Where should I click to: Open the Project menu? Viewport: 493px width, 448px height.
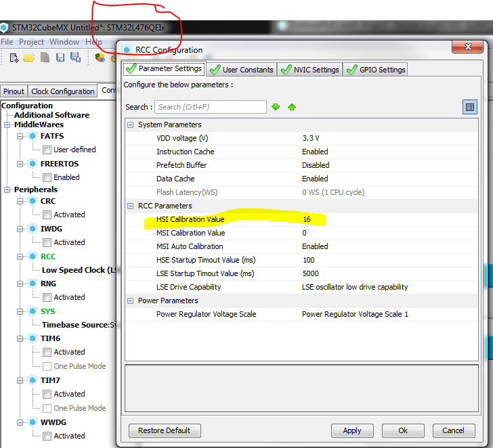click(x=31, y=42)
